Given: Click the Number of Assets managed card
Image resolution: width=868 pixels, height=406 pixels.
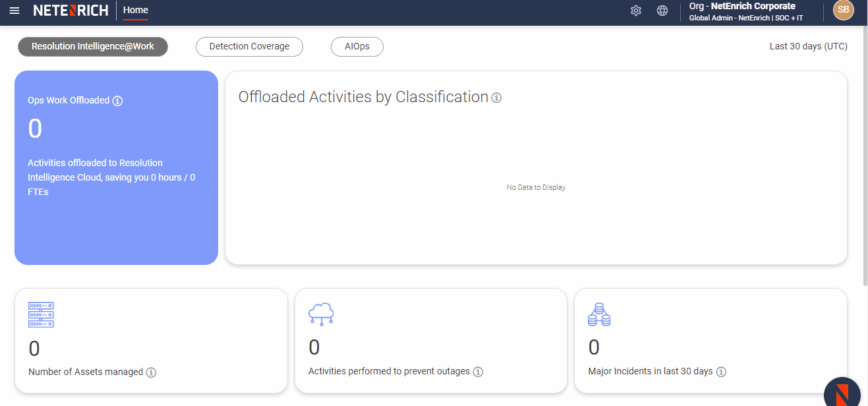Looking at the screenshot, I should 151,341.
